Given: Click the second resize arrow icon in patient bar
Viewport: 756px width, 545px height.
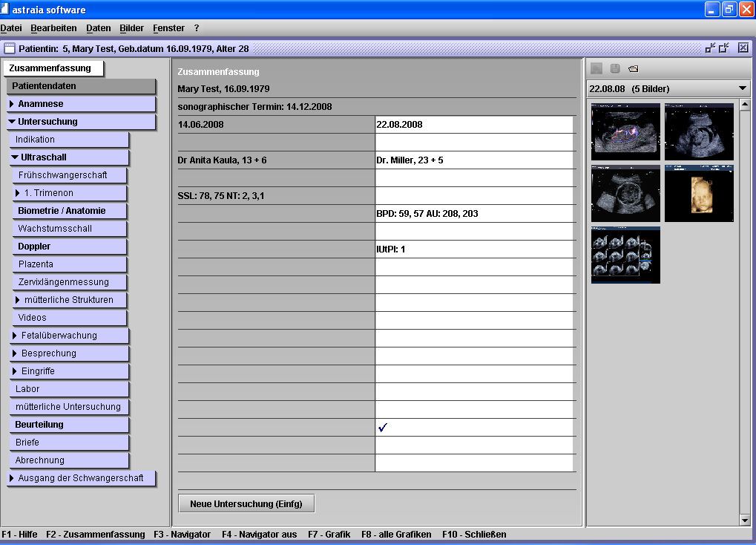Looking at the screenshot, I should point(724,48).
